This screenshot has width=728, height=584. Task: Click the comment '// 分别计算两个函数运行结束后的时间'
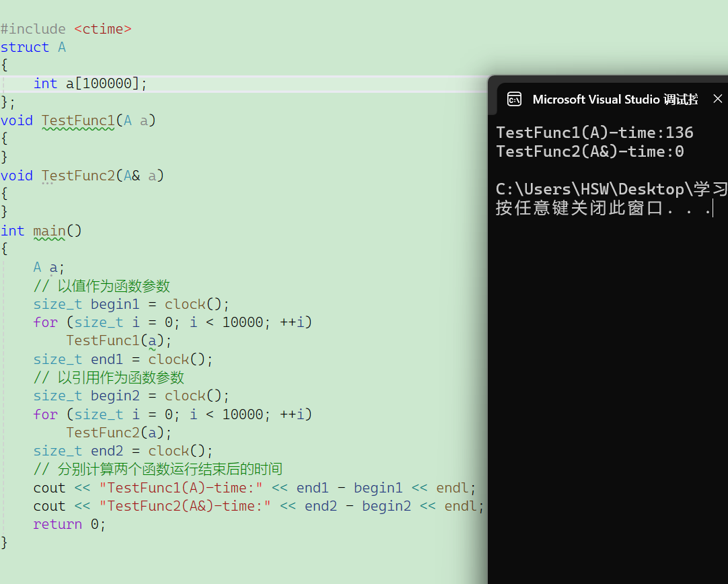pos(158,469)
